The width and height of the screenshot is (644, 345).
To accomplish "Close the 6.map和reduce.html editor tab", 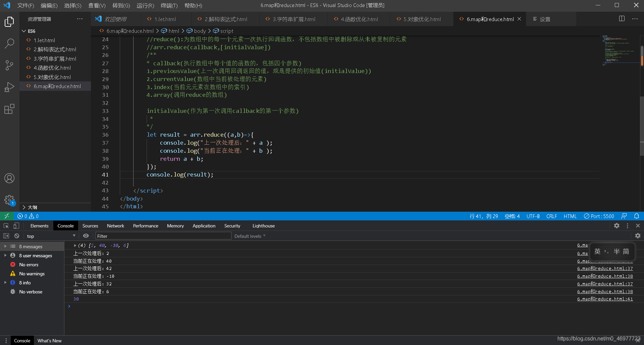I will pos(519,19).
